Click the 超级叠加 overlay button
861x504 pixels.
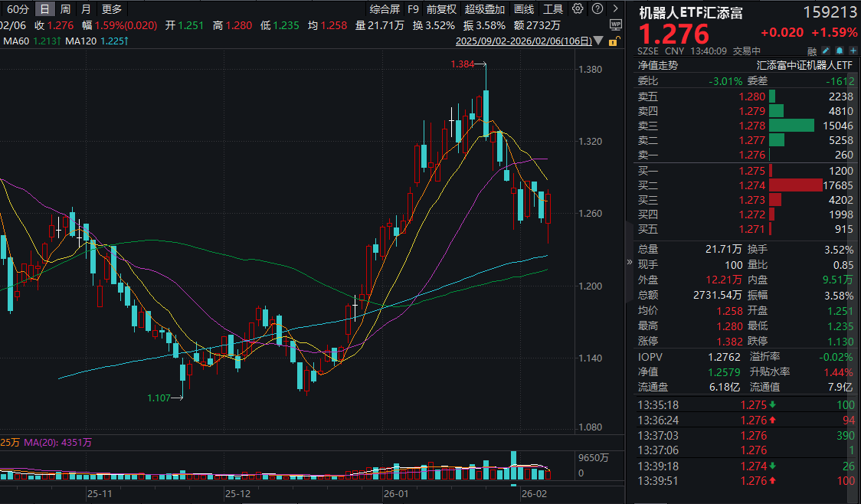tap(484, 9)
